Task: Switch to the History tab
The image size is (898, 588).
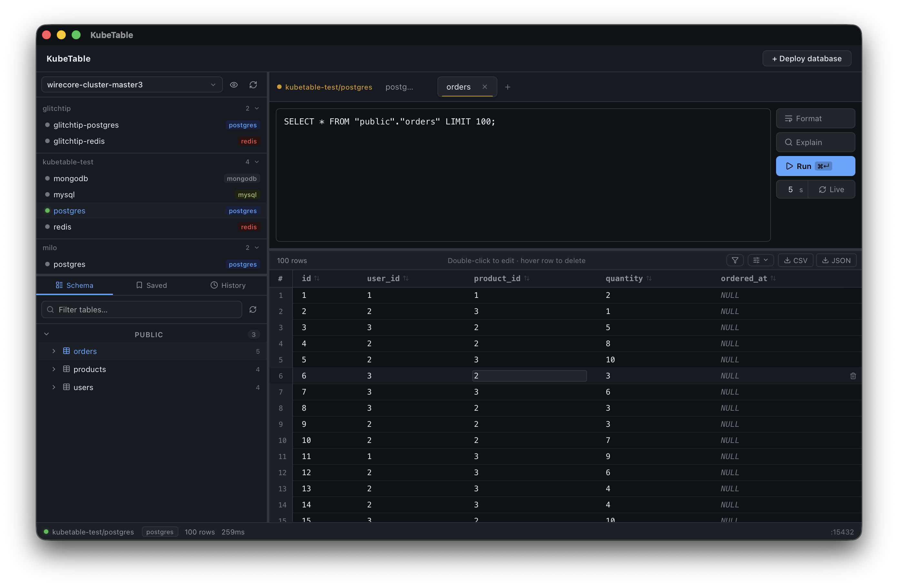Action: click(x=228, y=285)
